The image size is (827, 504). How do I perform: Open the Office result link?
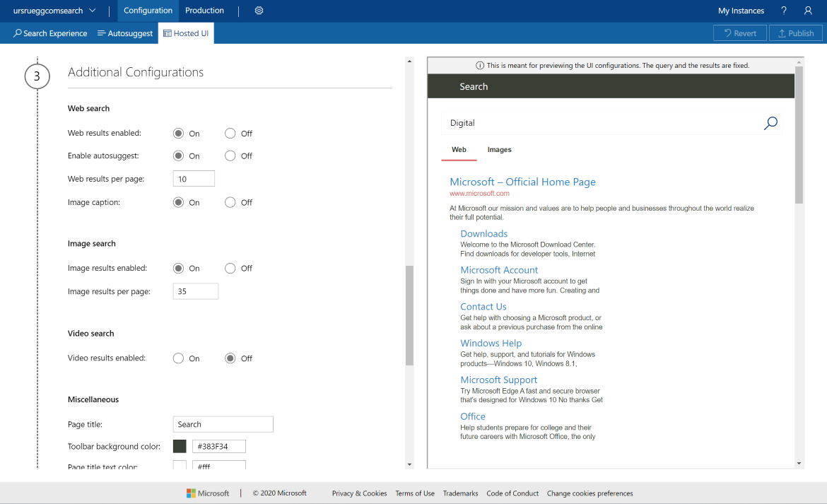tap(473, 416)
